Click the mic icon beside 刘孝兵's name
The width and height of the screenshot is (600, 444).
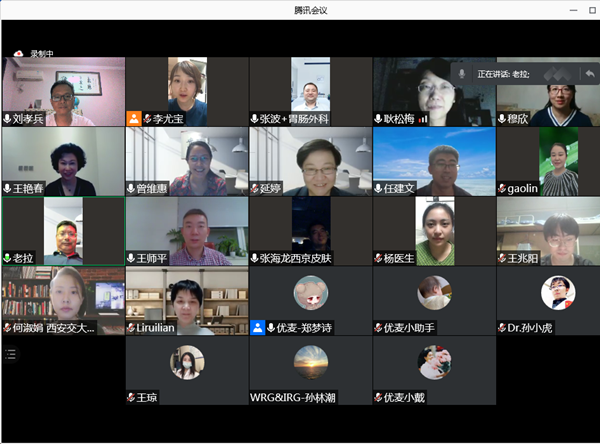coord(8,118)
